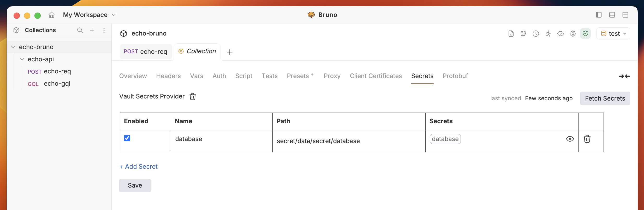This screenshot has width=644, height=210.
Task: Click the echo-bruno collection cube icon in header
Action: coord(123,33)
